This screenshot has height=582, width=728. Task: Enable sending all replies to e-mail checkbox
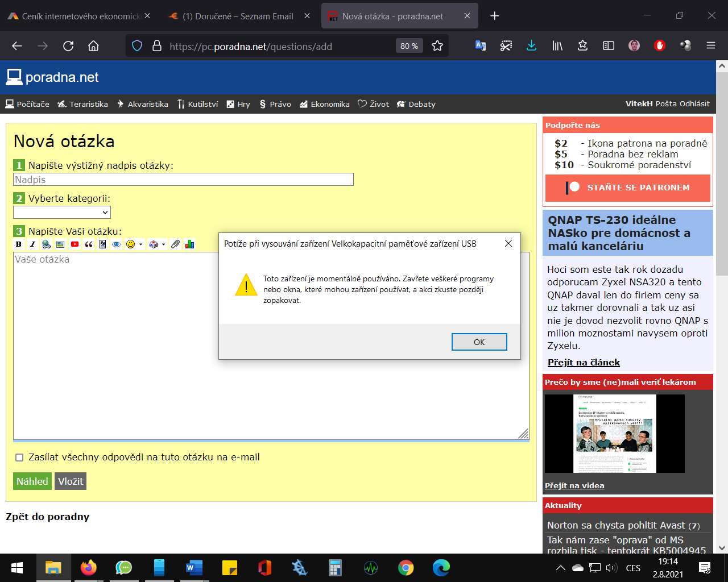19,458
